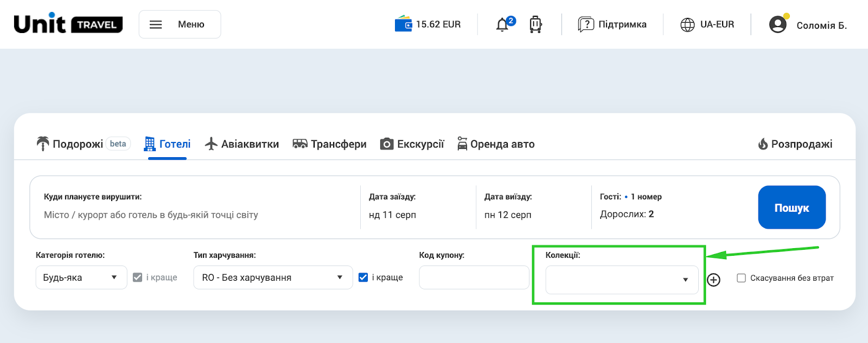Open notifications bell icon

pos(502,25)
